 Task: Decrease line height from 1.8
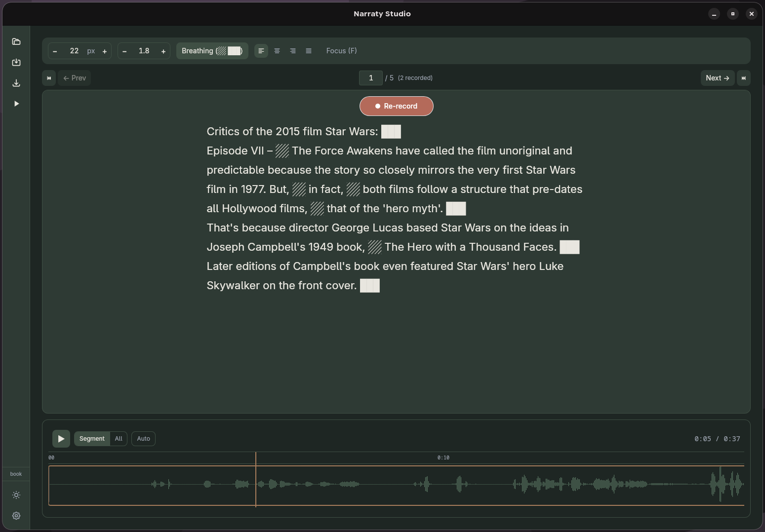[124, 51]
